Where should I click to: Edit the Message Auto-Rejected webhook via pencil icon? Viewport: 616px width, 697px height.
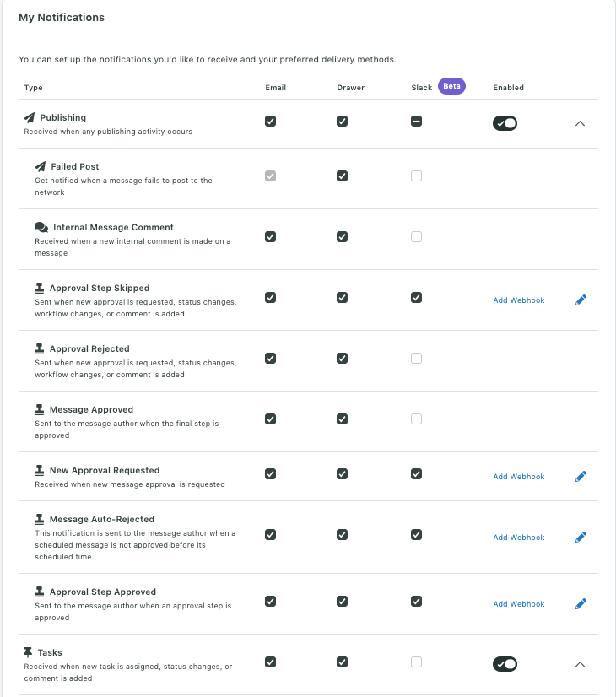[581, 537]
